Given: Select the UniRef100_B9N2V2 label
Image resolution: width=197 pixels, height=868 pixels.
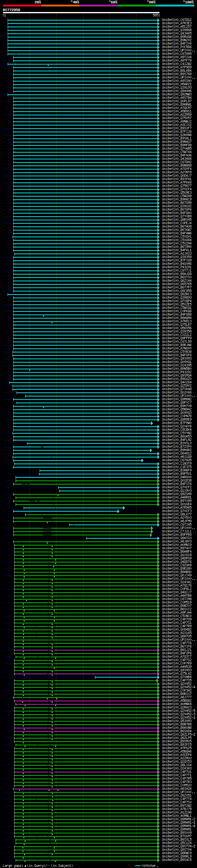Looking at the screenshot, I should (176, 40).
